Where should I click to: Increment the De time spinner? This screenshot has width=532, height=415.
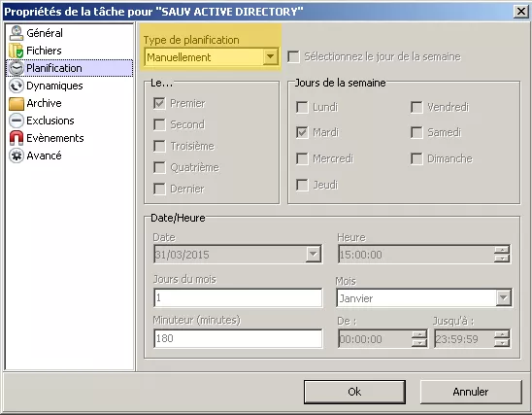click(x=419, y=335)
